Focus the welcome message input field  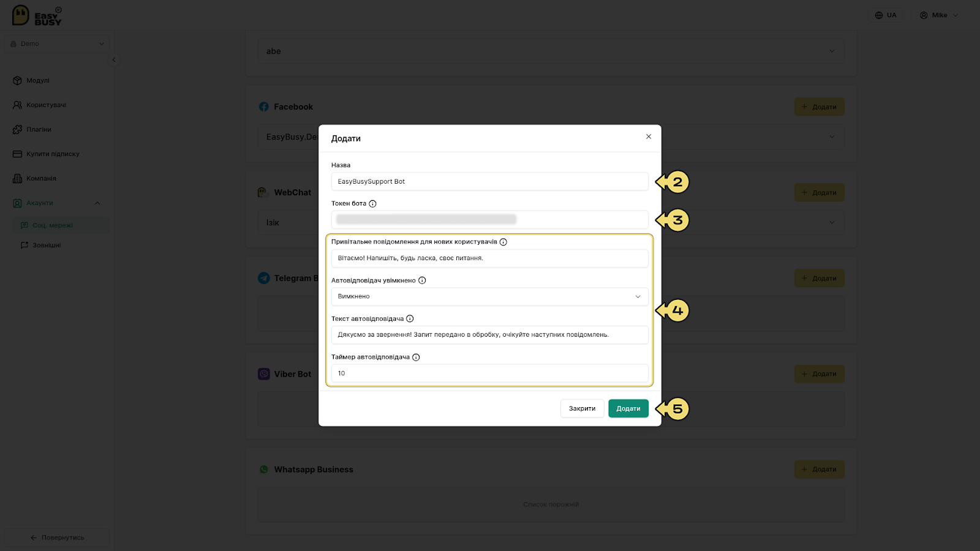click(490, 258)
